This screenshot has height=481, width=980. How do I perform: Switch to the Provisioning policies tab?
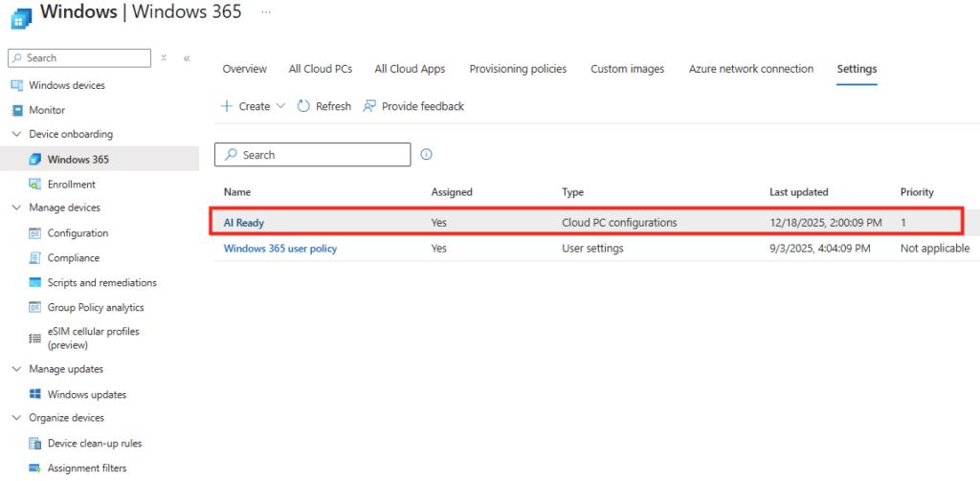pos(518,69)
